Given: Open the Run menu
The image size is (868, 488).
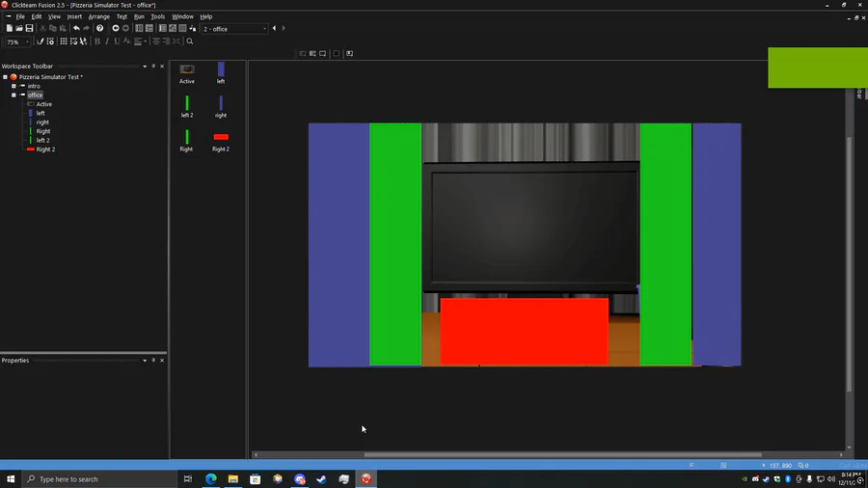Looking at the screenshot, I should [x=139, y=16].
